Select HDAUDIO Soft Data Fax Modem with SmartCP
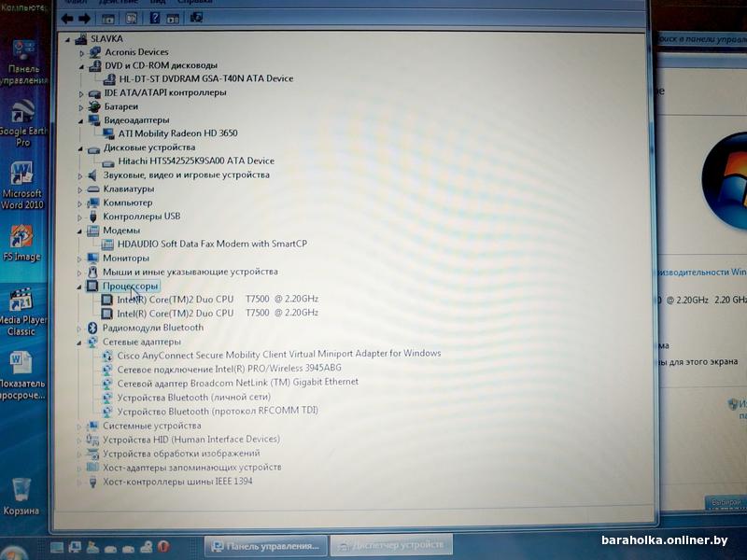747x560 pixels. [x=212, y=244]
